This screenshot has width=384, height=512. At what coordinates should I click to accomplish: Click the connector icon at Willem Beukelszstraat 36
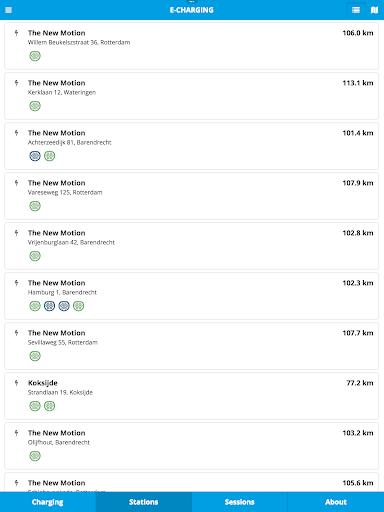(35, 56)
